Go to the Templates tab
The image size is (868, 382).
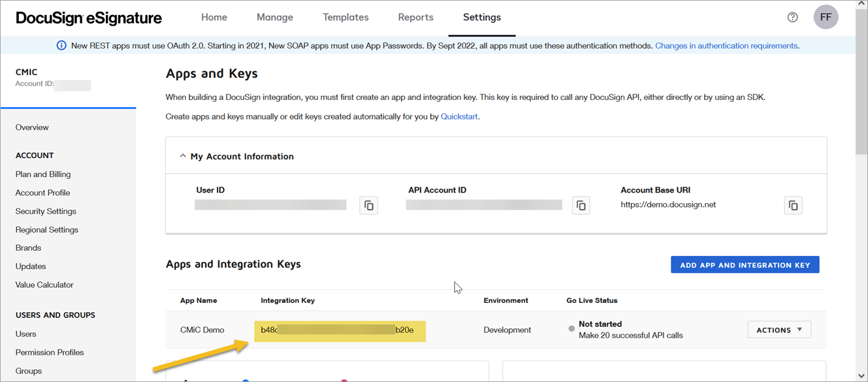346,18
